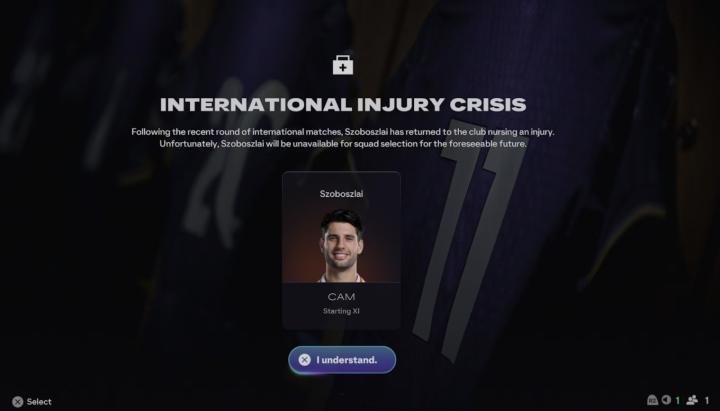The height and width of the screenshot is (411, 720).
Task: Click the Select prompt label
Action: pyautogui.click(x=39, y=401)
